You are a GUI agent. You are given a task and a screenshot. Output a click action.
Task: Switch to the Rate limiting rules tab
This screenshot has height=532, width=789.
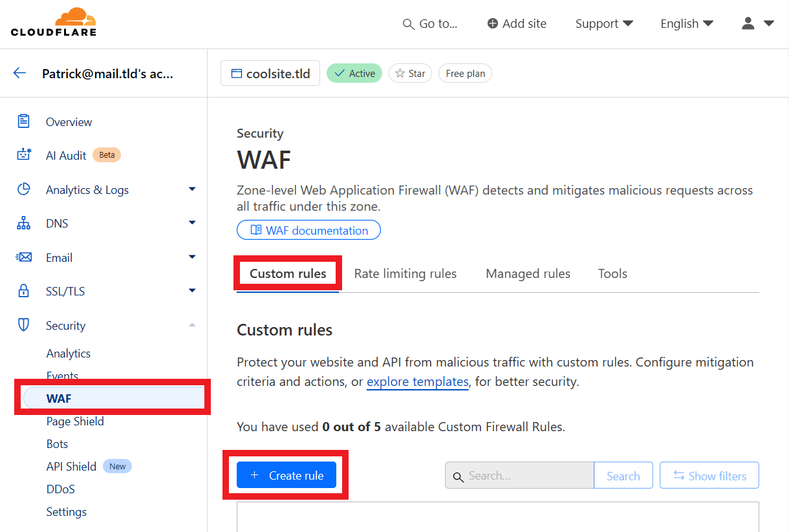[405, 273]
